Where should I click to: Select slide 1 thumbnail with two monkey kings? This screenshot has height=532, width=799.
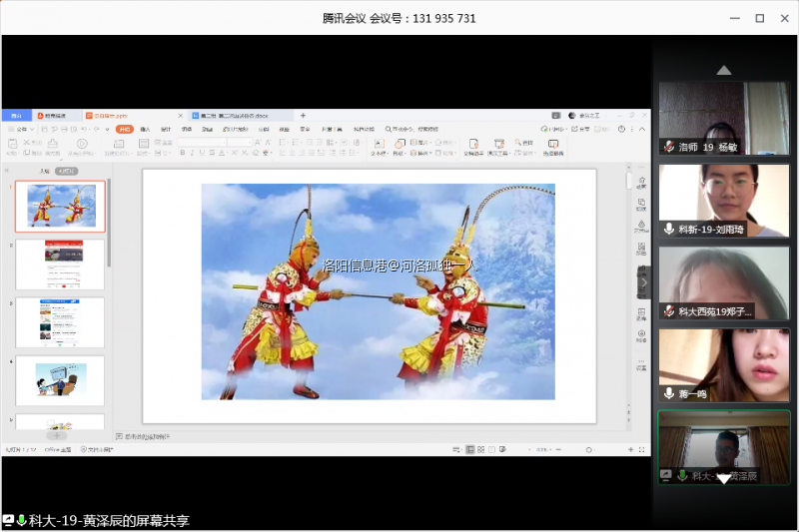(60, 207)
